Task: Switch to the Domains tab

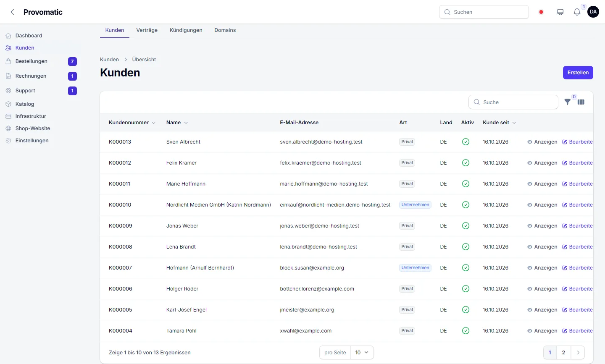Action: pyautogui.click(x=225, y=30)
